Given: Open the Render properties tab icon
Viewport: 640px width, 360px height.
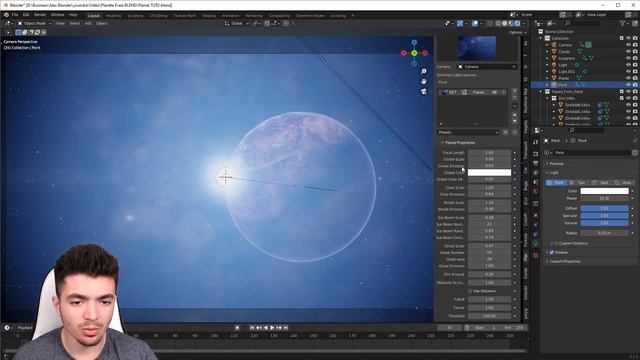Looking at the screenshot, I should (536, 153).
